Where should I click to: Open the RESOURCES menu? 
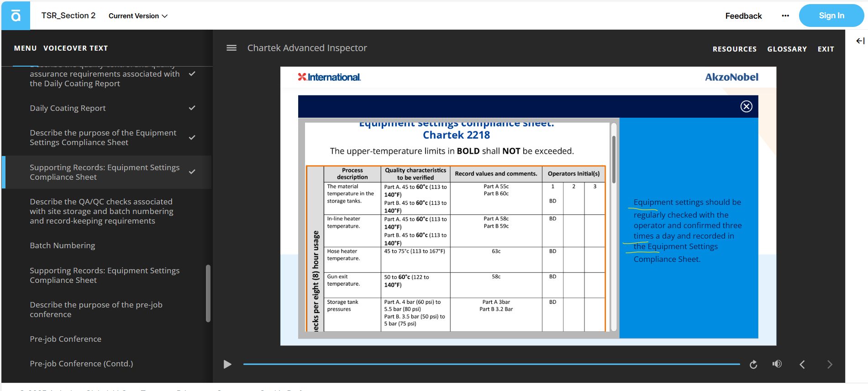[x=734, y=49]
